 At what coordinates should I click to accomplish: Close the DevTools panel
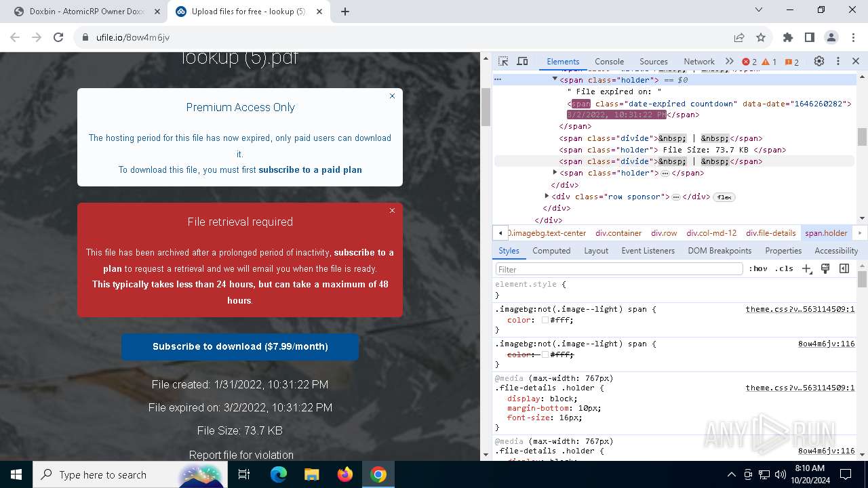pos(856,61)
